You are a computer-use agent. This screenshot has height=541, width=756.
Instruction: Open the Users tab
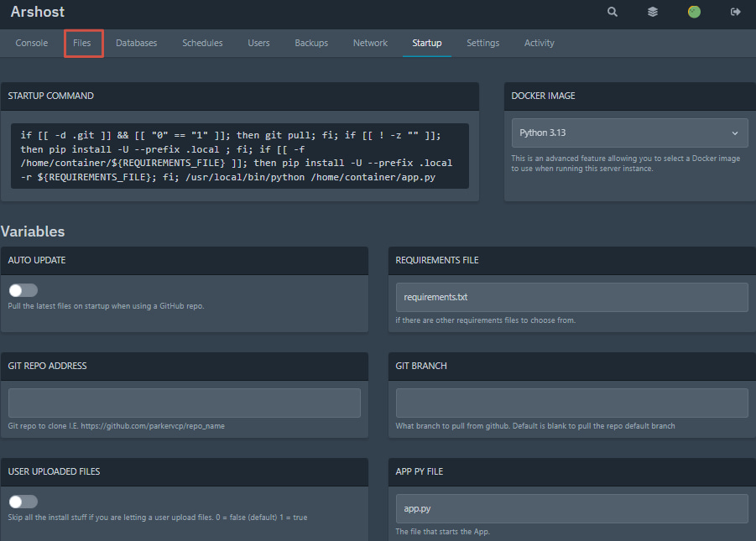point(258,43)
